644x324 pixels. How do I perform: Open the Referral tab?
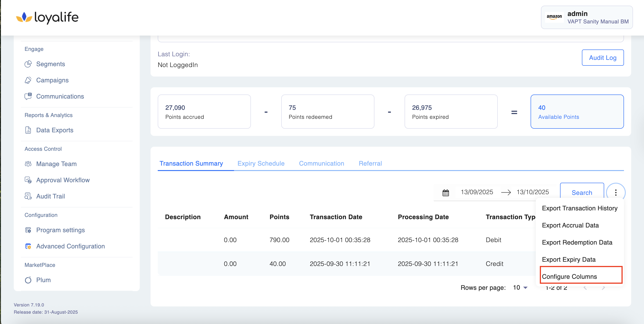[x=370, y=163]
